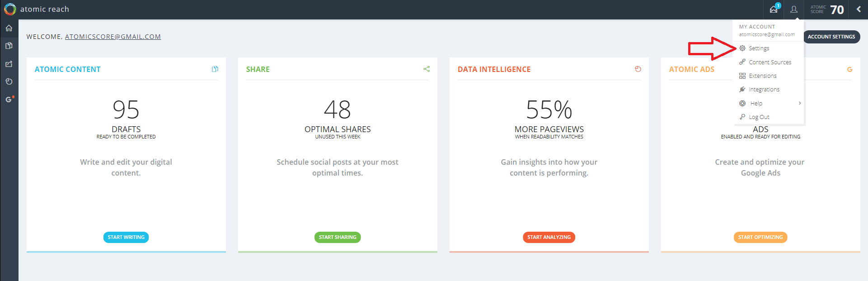Go to Home in the sidebar
The image size is (868, 281).
coord(9,28)
